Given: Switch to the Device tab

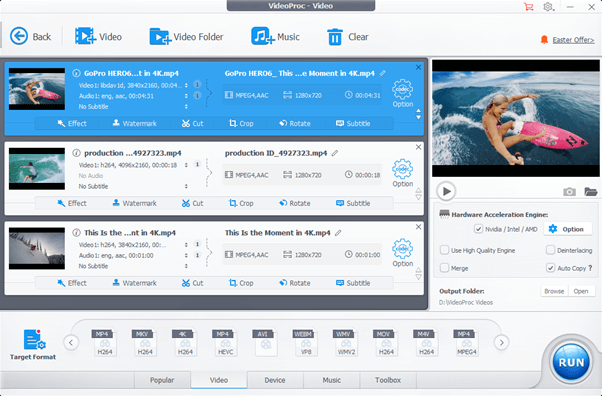Looking at the screenshot, I should (x=275, y=380).
